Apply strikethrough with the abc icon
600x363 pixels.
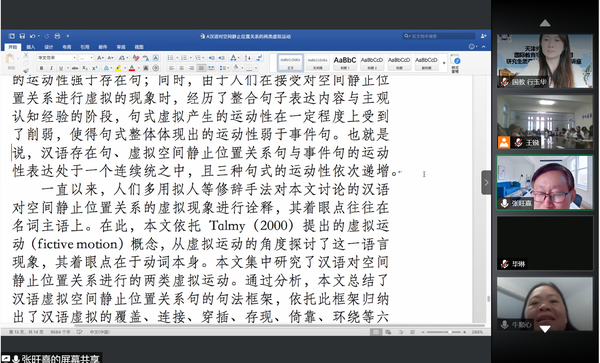click(75, 68)
